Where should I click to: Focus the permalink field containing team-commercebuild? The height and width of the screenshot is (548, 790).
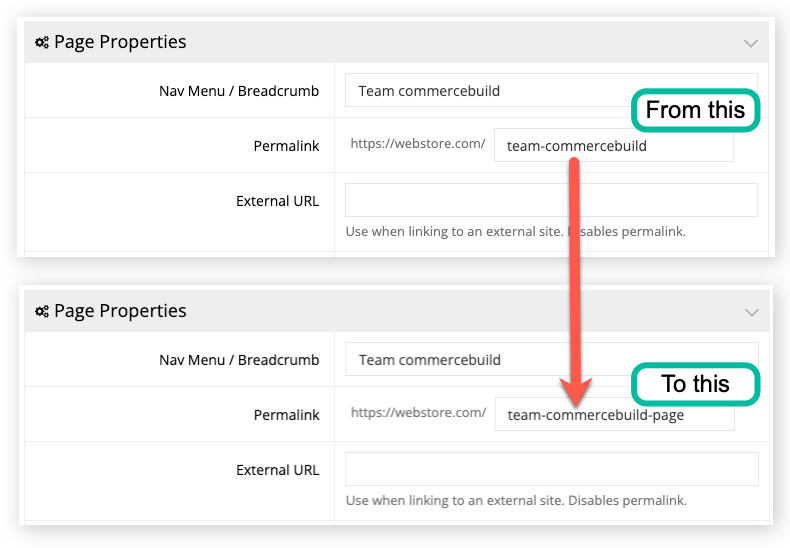coord(613,146)
